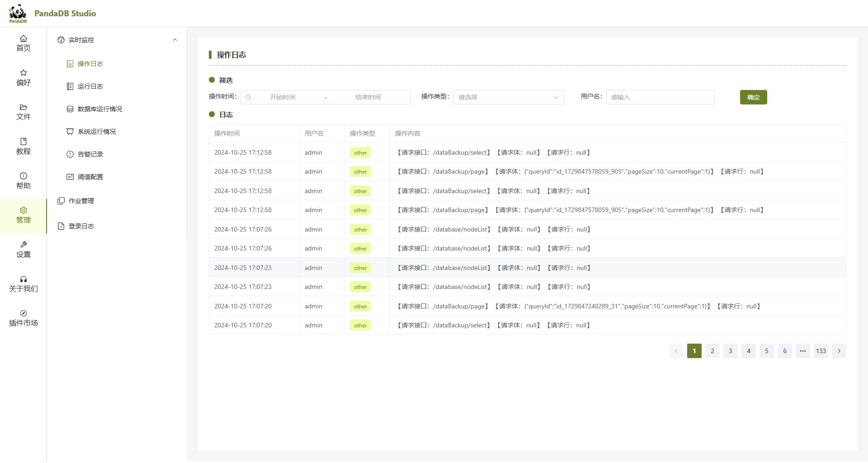
Task: Click the 系统运行情况 monitor icon
Action: [70, 132]
